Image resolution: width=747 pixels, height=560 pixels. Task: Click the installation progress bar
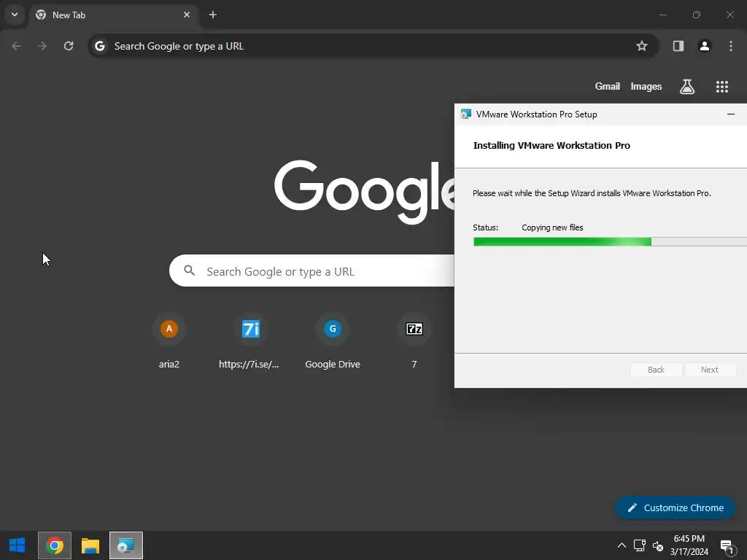point(610,242)
